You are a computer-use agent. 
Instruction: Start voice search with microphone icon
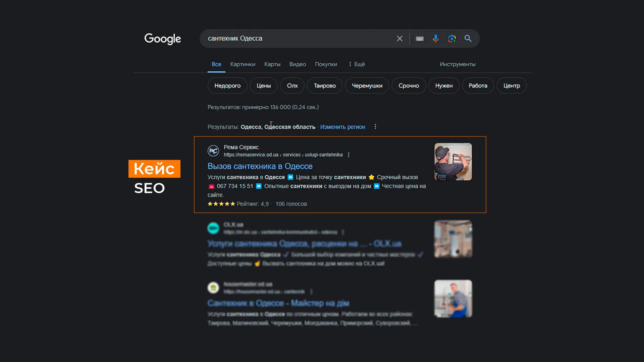[436, 39]
